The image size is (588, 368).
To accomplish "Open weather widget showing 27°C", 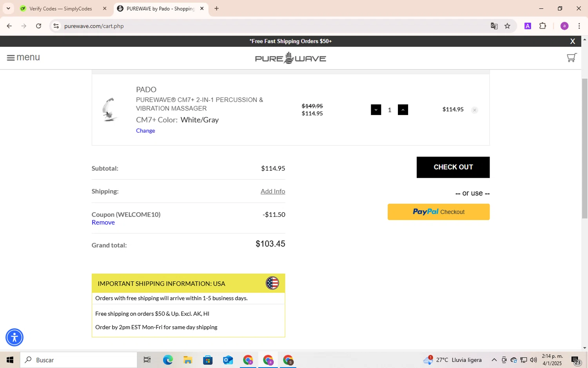I will tap(453, 360).
